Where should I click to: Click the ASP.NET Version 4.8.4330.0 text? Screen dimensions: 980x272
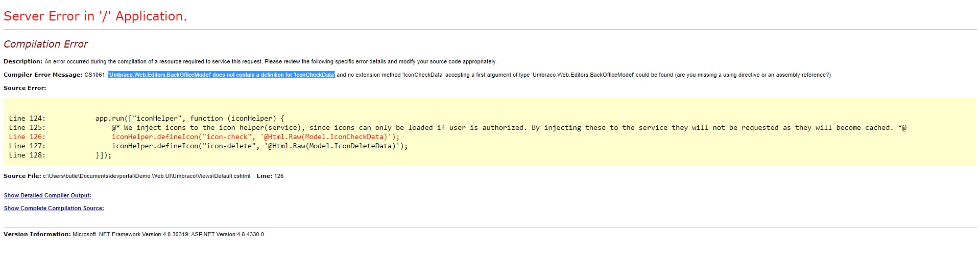click(x=228, y=234)
